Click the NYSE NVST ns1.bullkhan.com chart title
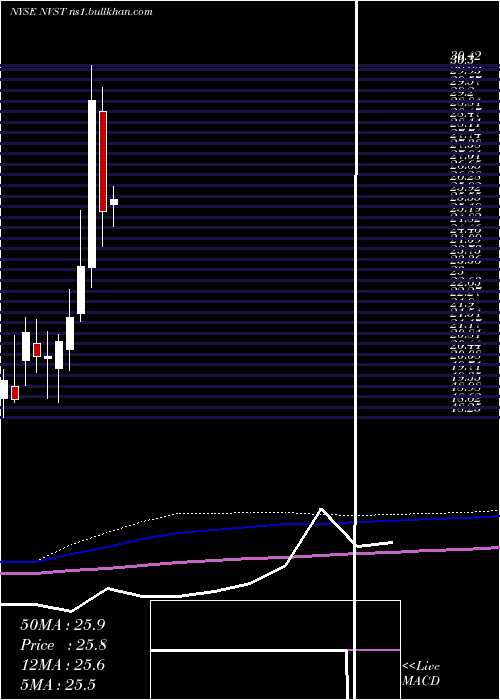Image resolution: width=500 pixels, height=700 pixels. (81, 11)
